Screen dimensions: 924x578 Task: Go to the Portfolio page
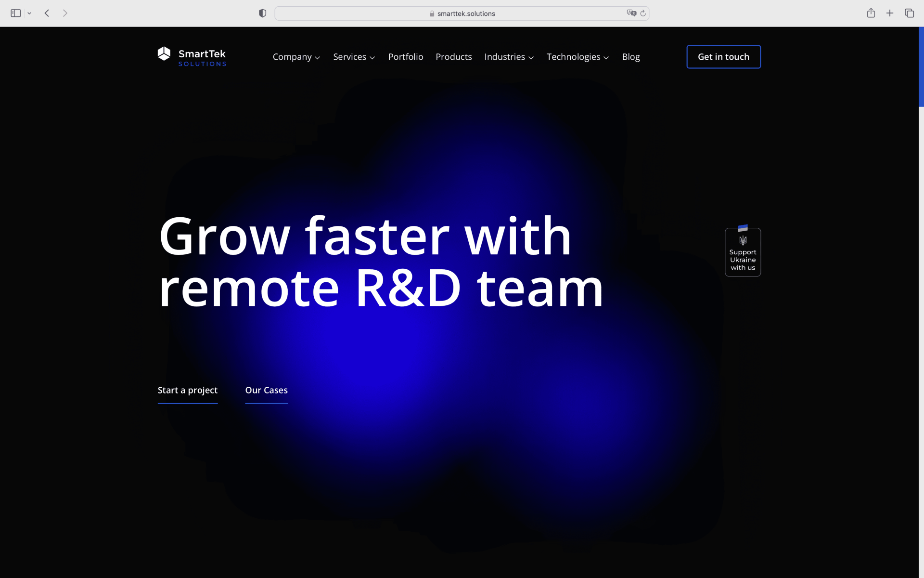pos(405,57)
